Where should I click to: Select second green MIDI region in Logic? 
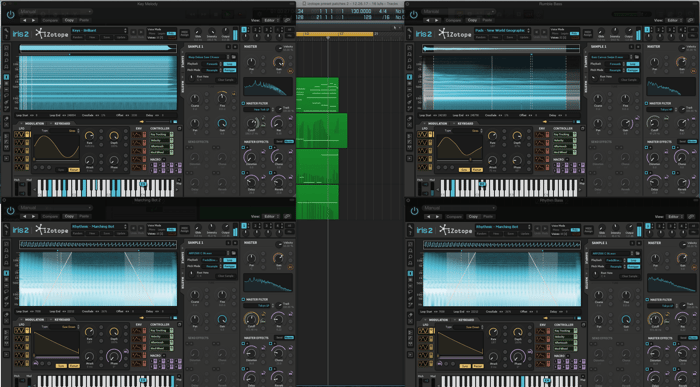pos(321,130)
